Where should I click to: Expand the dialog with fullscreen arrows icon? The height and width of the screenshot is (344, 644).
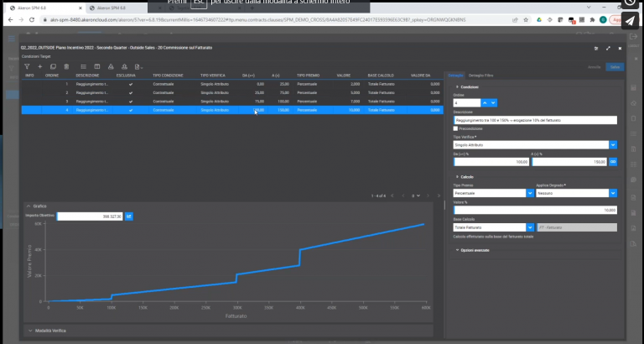[x=608, y=49]
